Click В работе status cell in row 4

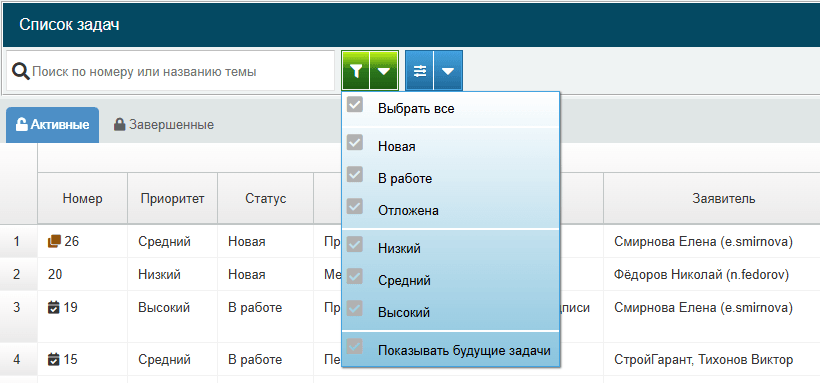click(266, 360)
